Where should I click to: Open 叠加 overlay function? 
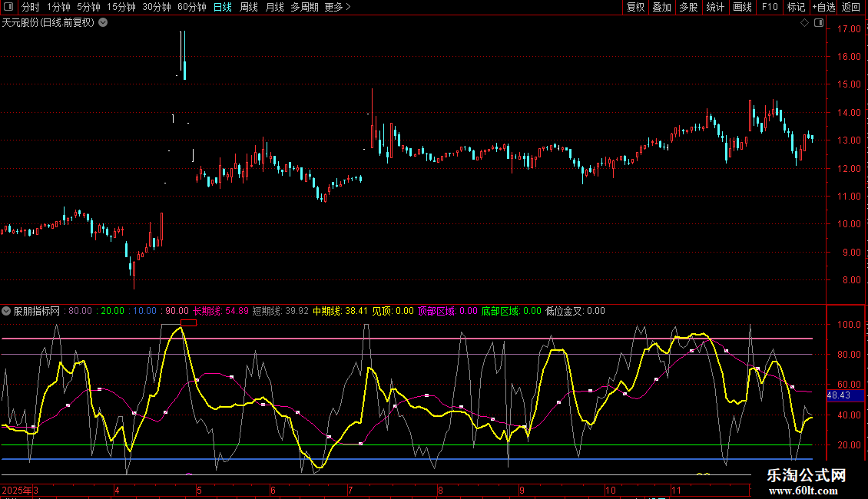point(661,8)
